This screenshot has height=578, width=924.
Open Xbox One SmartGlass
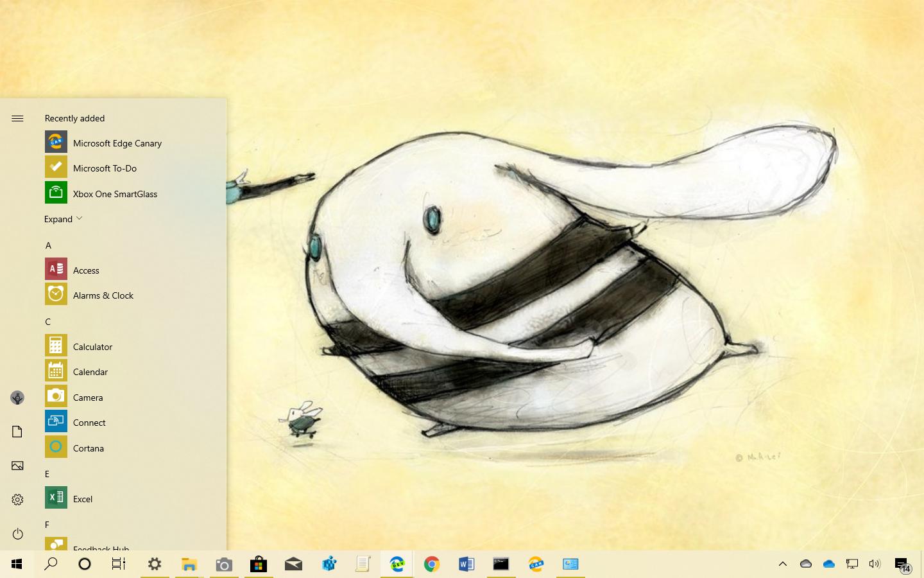pos(115,193)
